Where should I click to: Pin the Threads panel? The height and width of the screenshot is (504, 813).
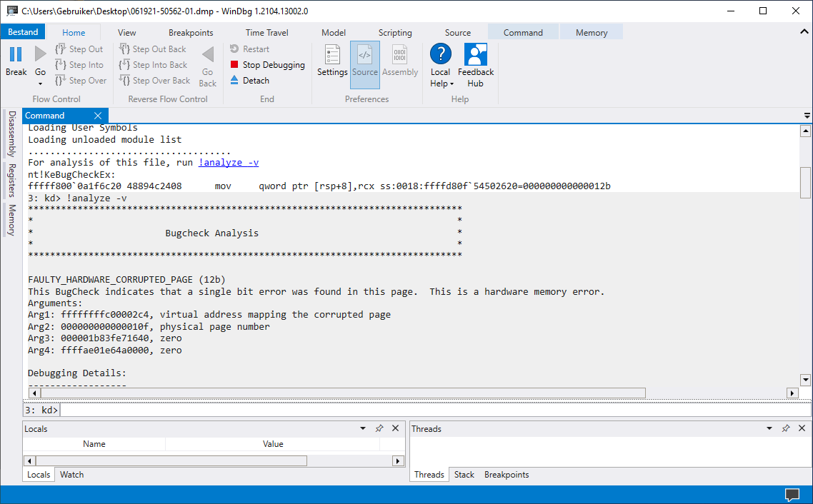pyautogui.click(x=786, y=428)
